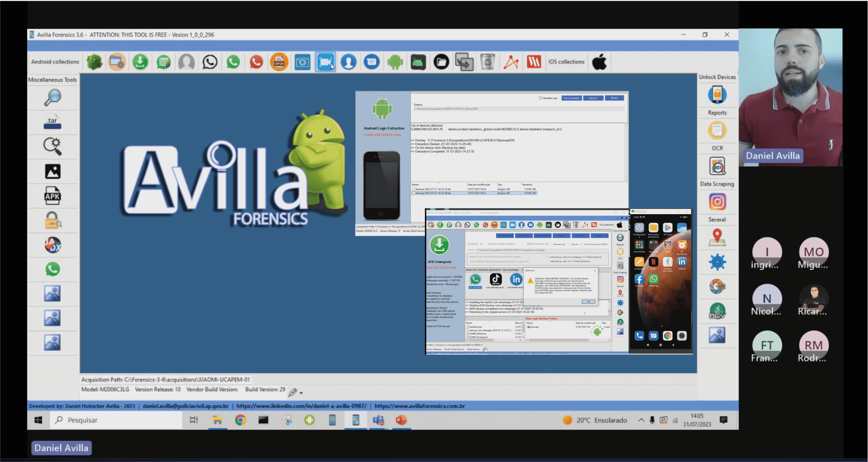
Task: Select the MO Migu... participant avatar
Action: coord(813,252)
